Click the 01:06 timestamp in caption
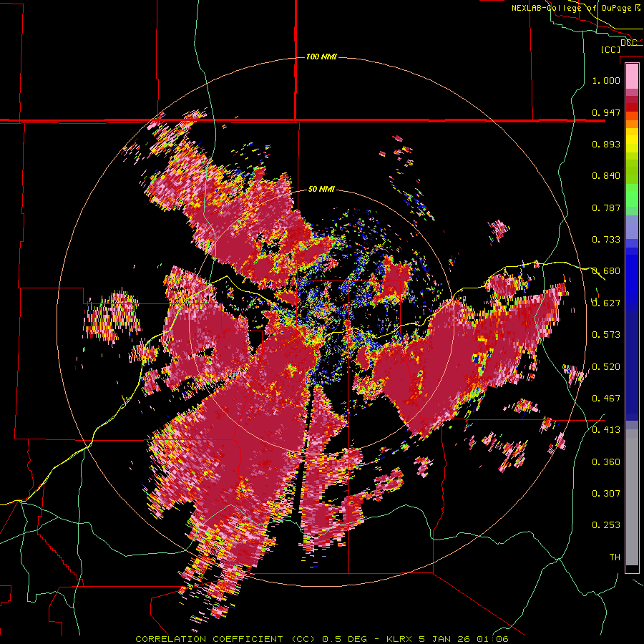The width and height of the screenshot is (644, 644). (x=492, y=639)
